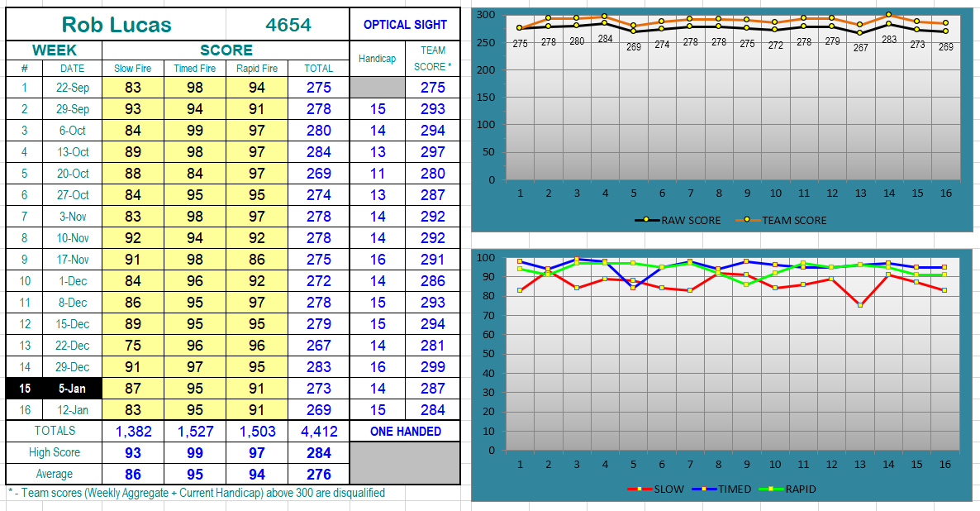Select the 20-Oct date cell
This screenshot has width=980, height=511.
pos(73,174)
